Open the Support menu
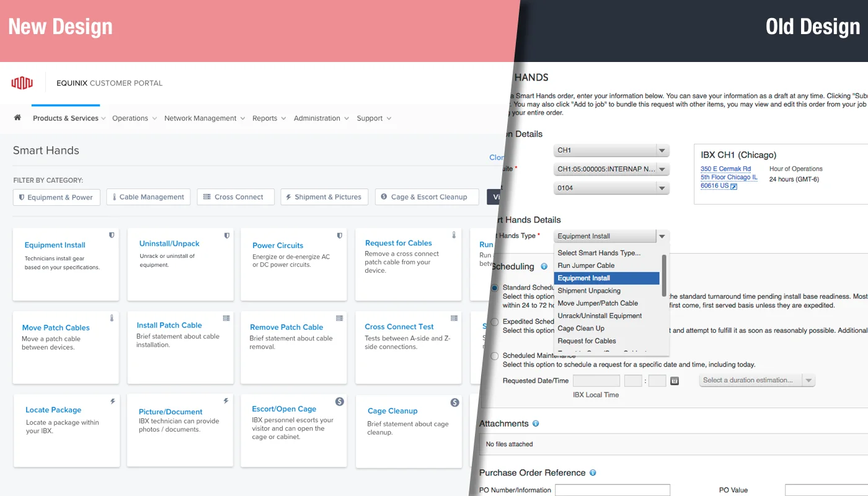 pyautogui.click(x=374, y=118)
